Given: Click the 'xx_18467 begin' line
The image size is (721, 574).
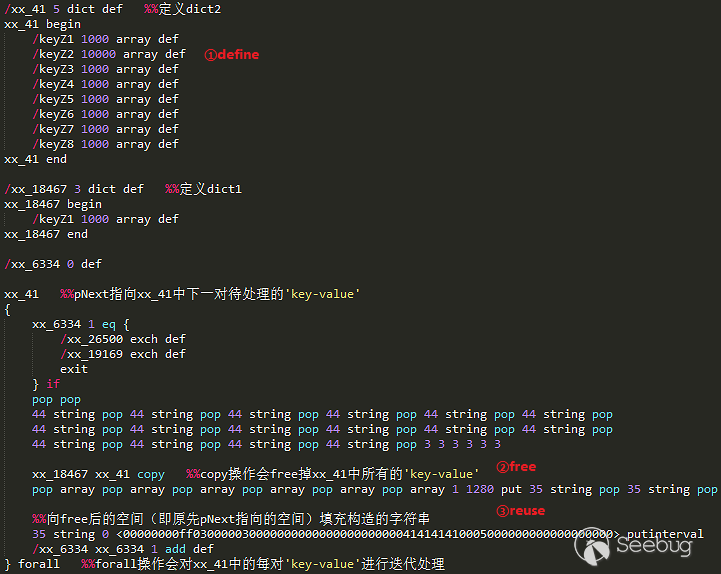Looking at the screenshot, I should (53, 204).
